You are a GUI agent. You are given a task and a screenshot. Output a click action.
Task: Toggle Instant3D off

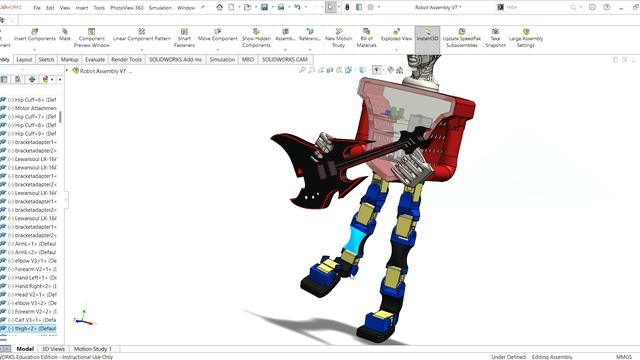click(427, 39)
